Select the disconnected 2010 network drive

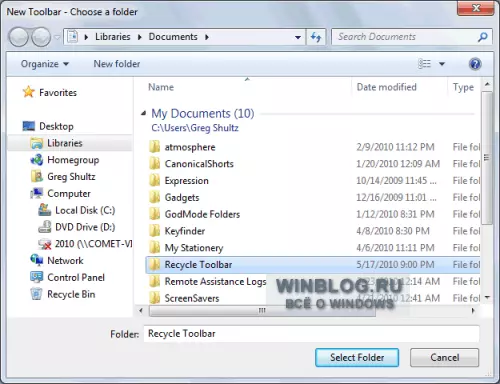click(85, 244)
